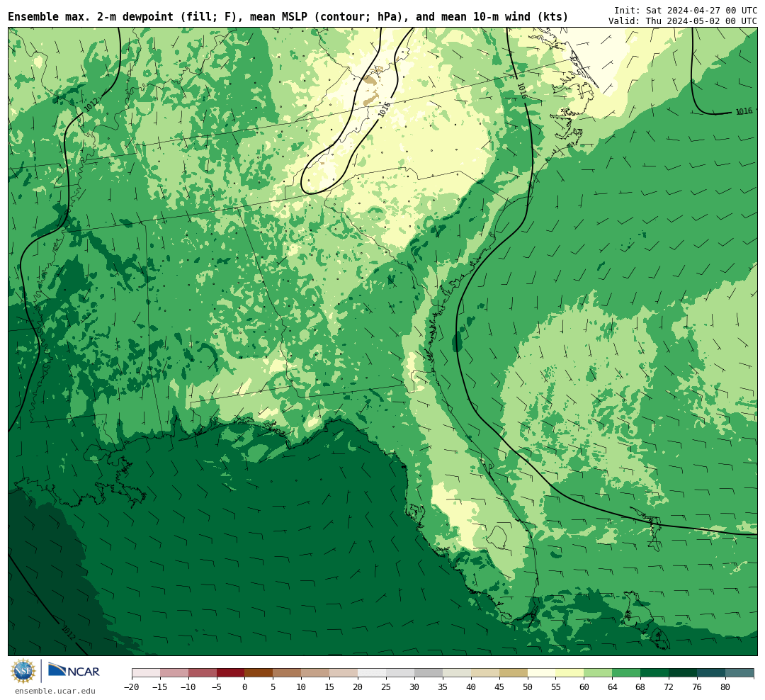Click the colorbar swatch right of 80
765x700 pixels.
pyautogui.click(x=739, y=673)
